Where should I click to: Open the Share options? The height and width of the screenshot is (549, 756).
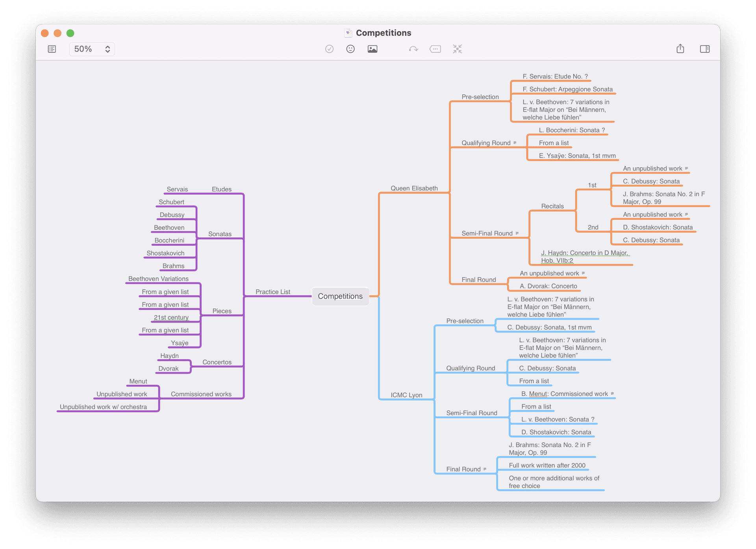pyautogui.click(x=680, y=49)
